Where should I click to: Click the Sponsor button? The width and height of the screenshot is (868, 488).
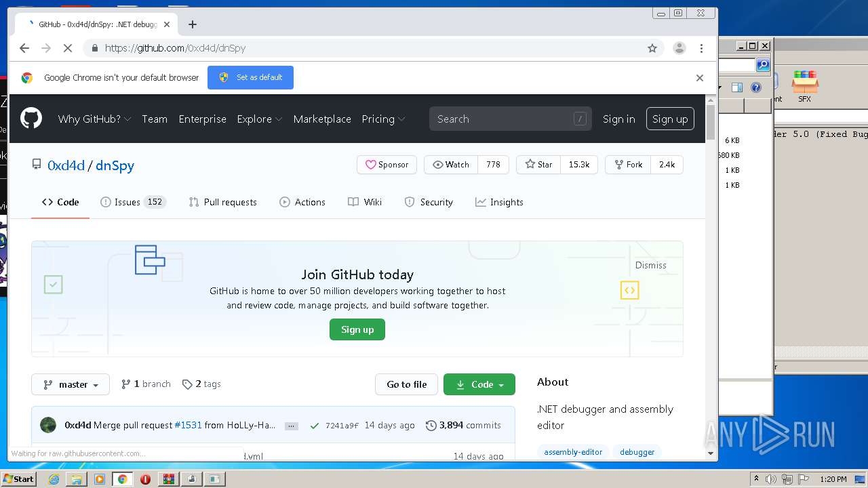tap(387, 165)
